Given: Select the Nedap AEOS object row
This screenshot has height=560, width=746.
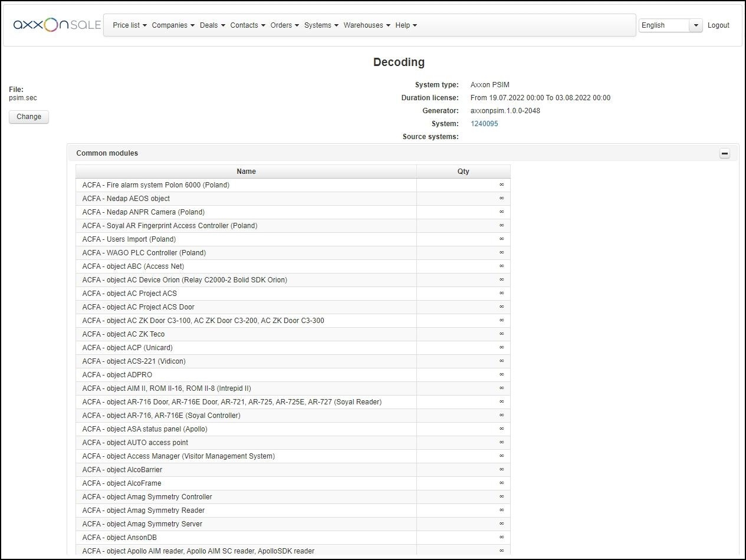Looking at the screenshot, I should [x=293, y=199].
